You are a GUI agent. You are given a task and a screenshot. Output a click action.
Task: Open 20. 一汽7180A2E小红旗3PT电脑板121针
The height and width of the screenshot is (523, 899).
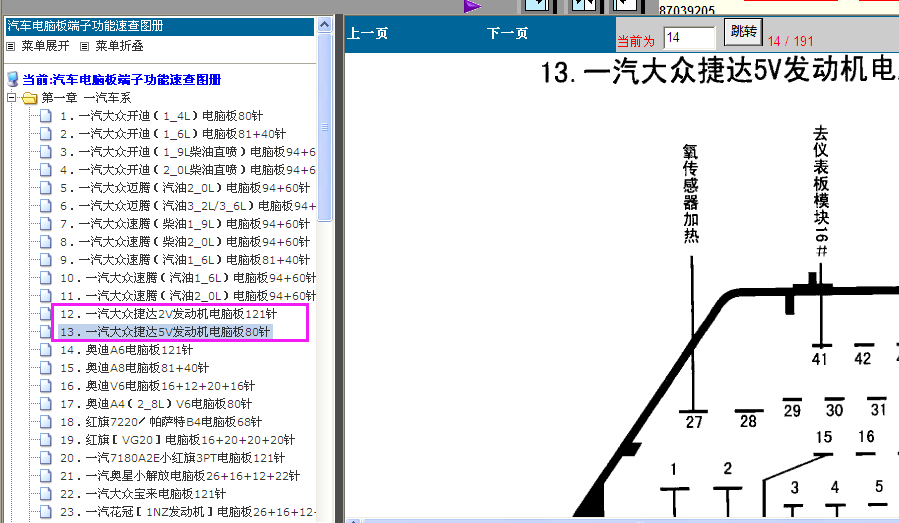click(x=172, y=458)
